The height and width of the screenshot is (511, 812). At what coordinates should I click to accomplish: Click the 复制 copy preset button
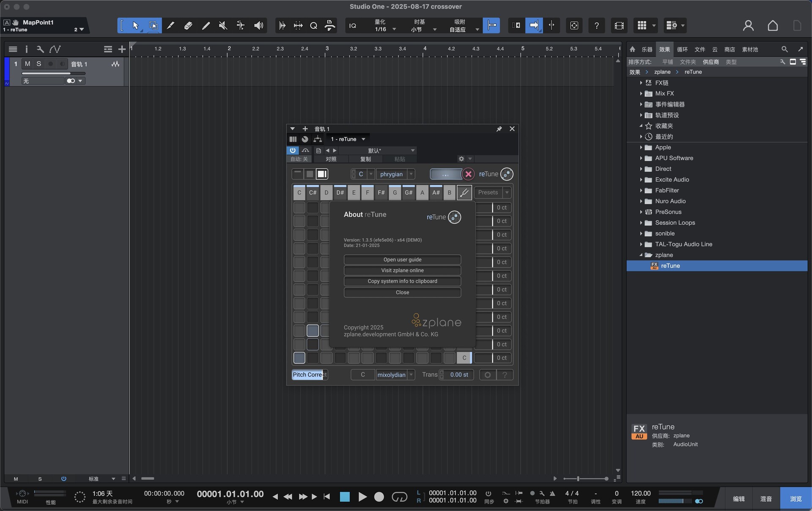[365, 159]
